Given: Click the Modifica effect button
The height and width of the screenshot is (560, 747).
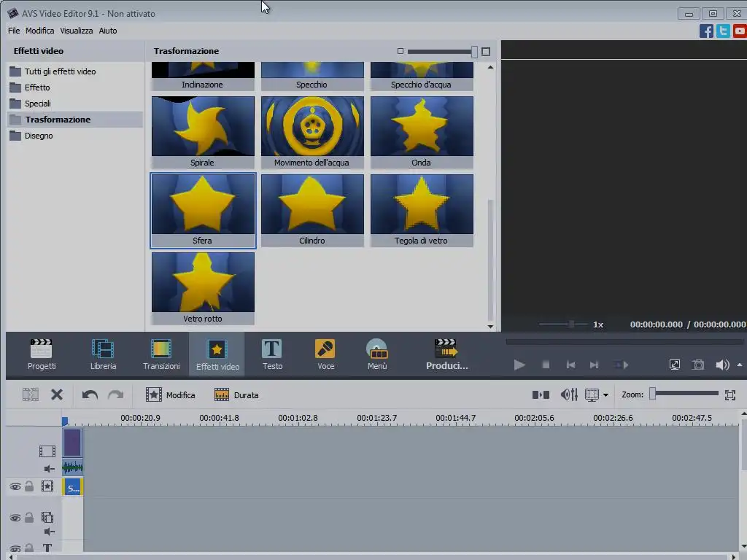Looking at the screenshot, I should 171,394.
